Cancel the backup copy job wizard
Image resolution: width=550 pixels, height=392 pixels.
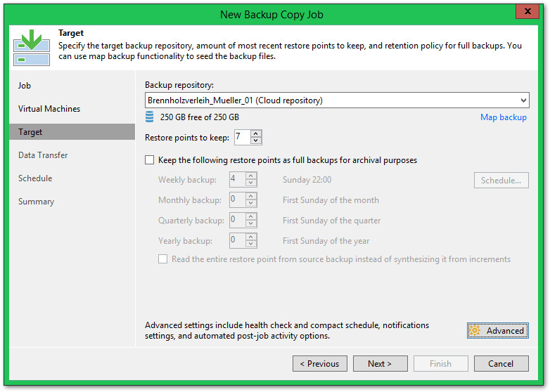(501, 364)
